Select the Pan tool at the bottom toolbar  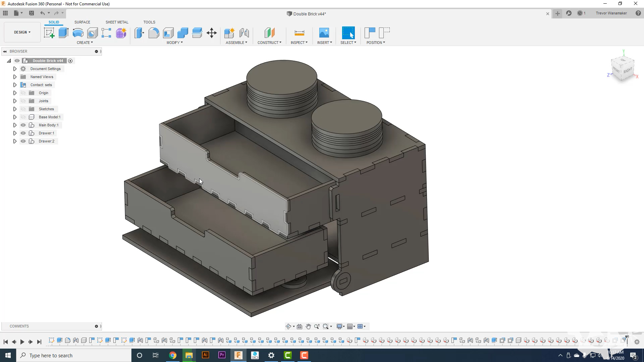click(x=308, y=326)
